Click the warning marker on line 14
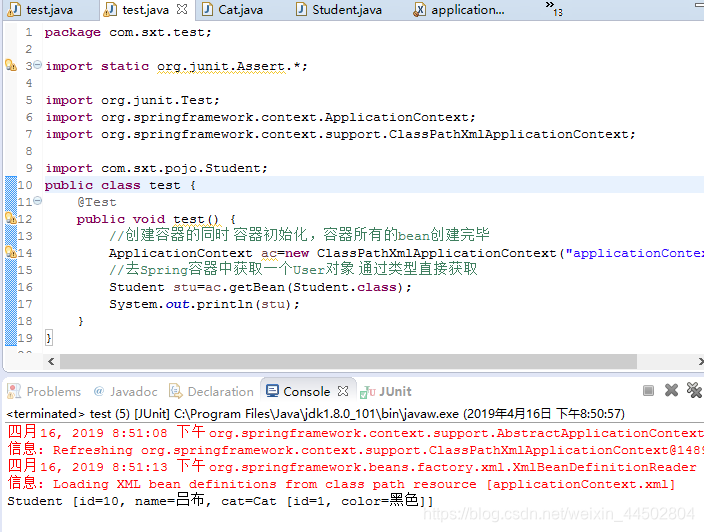The width and height of the screenshot is (704, 532). pyautogui.click(x=11, y=252)
